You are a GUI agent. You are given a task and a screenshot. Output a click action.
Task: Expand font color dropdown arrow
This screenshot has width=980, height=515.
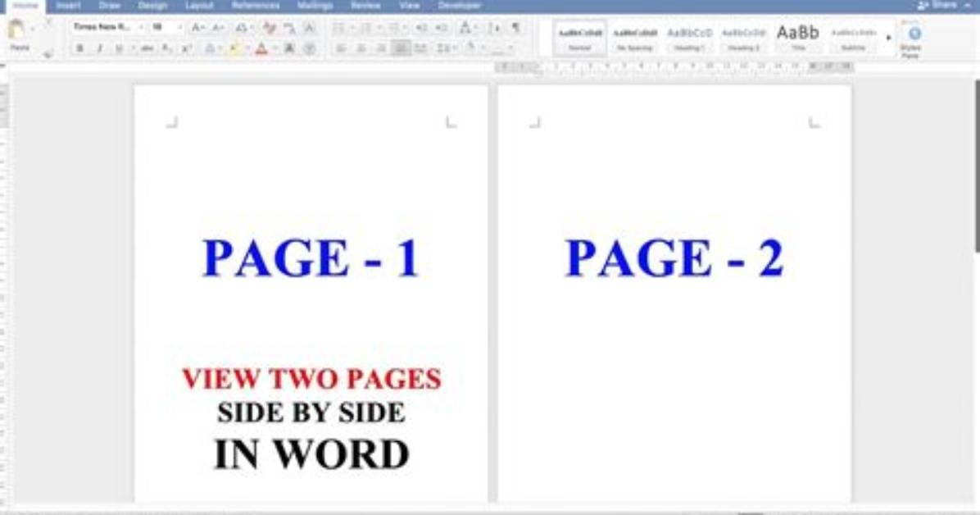[x=274, y=48]
